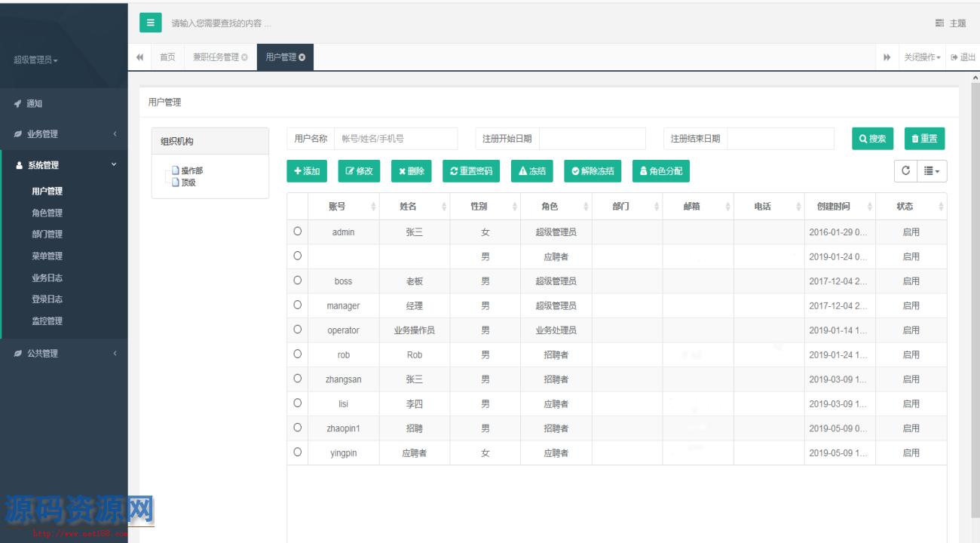980x543 pixels.
Task: Sort the table by 邮箱 column
Action: 698,207
